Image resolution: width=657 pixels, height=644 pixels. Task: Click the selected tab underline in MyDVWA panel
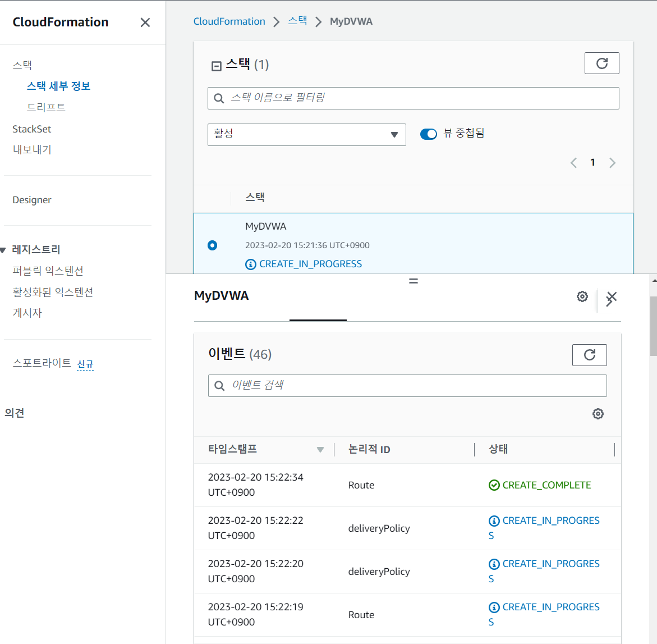(x=318, y=321)
